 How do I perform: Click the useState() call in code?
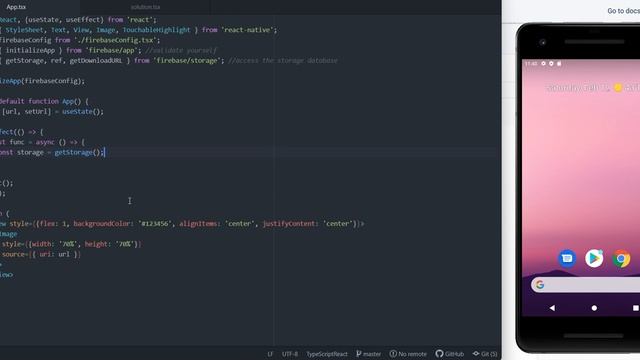pyautogui.click(x=83, y=111)
